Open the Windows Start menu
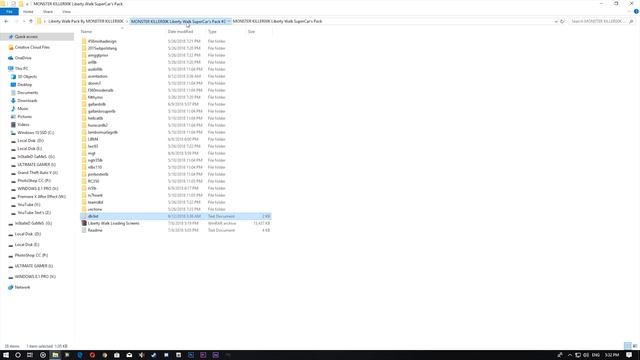Screen dimensions: 640x360 pos(6,355)
